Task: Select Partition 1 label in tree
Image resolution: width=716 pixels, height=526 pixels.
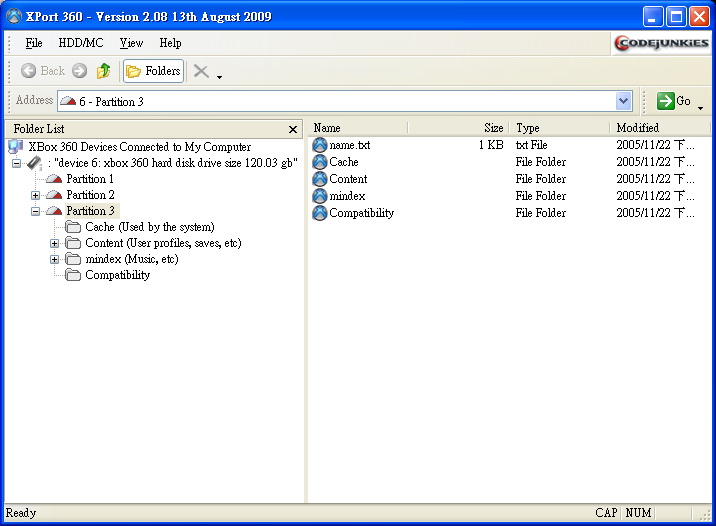Action: [90, 179]
